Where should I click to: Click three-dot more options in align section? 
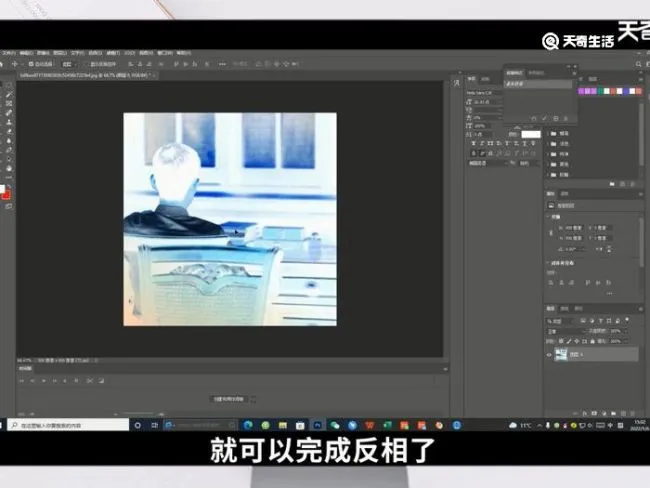coord(609,294)
